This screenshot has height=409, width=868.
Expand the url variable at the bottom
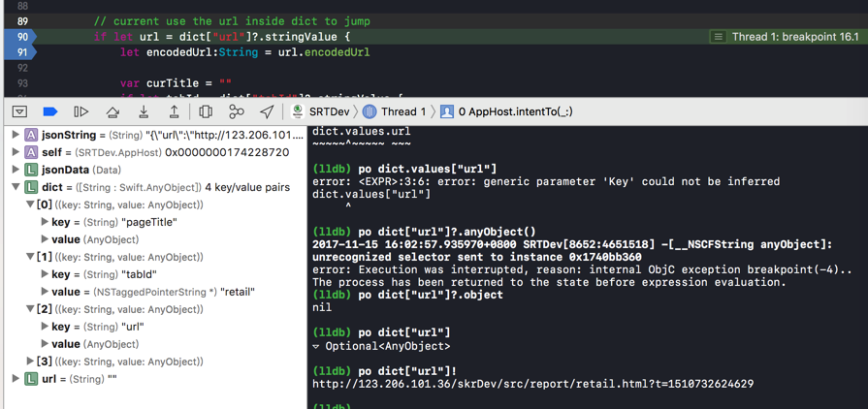pos(16,379)
